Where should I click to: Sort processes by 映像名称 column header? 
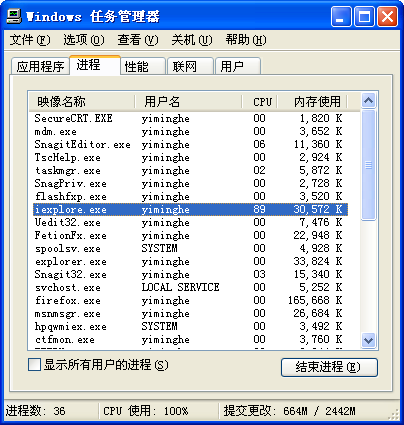[x=82, y=101]
